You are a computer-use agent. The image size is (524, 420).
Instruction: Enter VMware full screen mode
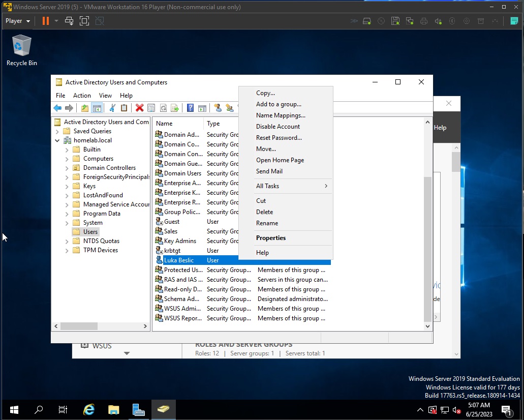[x=84, y=21]
